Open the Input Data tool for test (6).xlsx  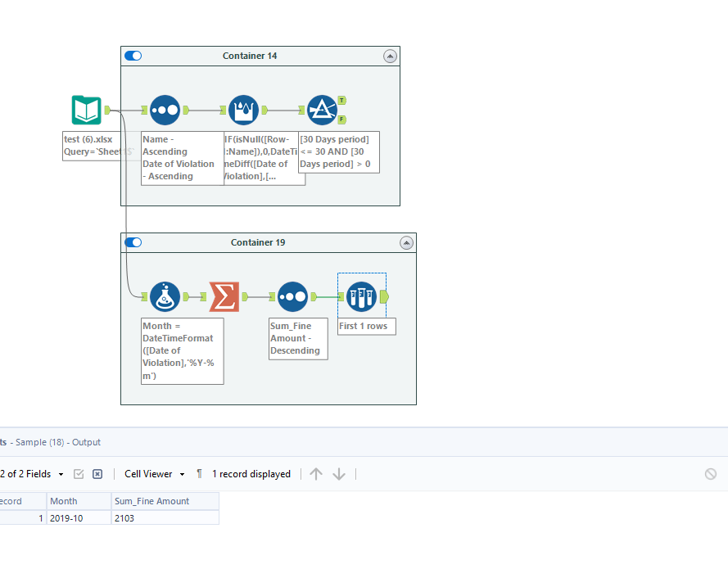coord(86,109)
